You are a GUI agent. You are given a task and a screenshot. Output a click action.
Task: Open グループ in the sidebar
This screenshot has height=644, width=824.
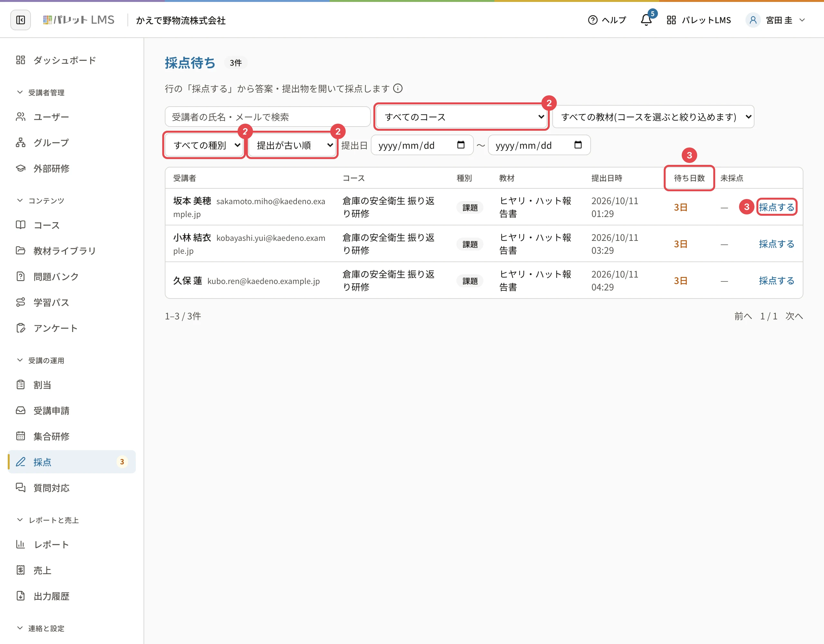pos(72,143)
